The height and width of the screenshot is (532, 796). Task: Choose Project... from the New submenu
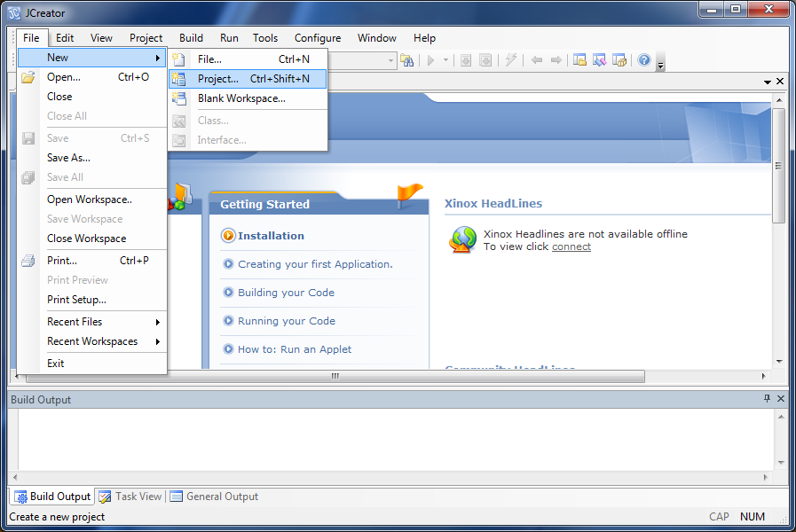[x=248, y=79]
